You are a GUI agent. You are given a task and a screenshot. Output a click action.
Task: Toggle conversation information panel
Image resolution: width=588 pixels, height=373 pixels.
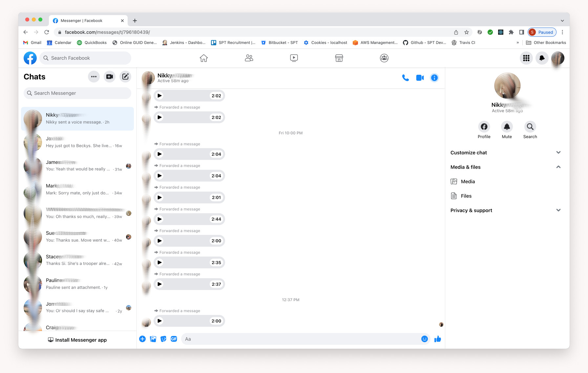[x=434, y=78]
